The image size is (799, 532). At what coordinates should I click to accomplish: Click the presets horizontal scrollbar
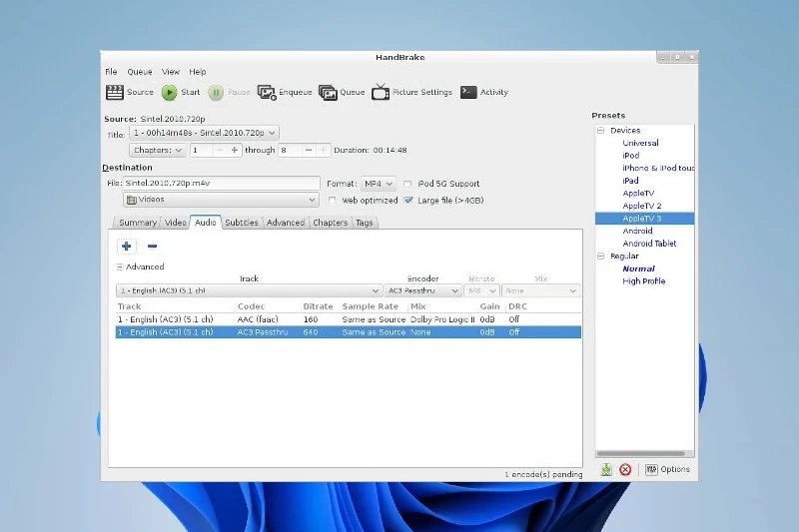(x=641, y=453)
